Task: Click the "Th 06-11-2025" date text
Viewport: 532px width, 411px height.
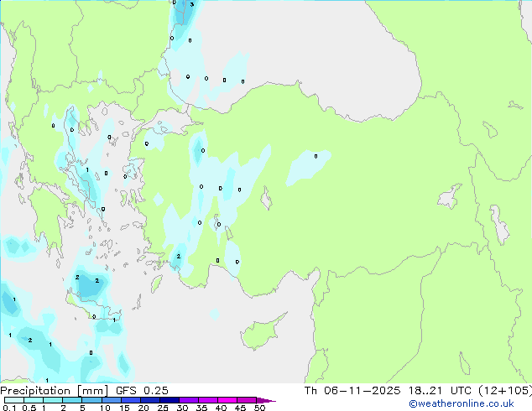Action: [x=352, y=391]
